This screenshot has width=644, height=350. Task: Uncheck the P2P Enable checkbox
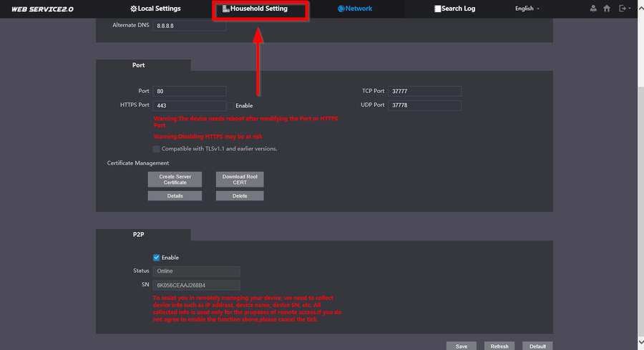click(x=157, y=258)
